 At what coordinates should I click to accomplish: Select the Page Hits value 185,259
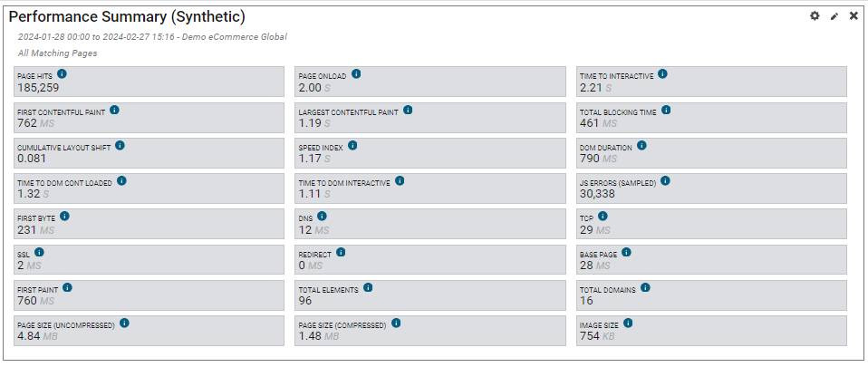pyautogui.click(x=38, y=88)
